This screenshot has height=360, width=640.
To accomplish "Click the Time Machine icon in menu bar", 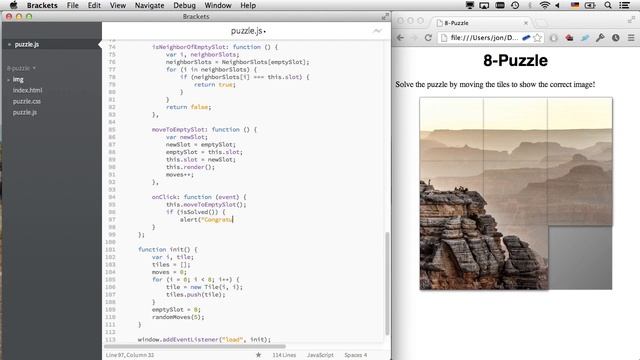I will click(x=515, y=5).
